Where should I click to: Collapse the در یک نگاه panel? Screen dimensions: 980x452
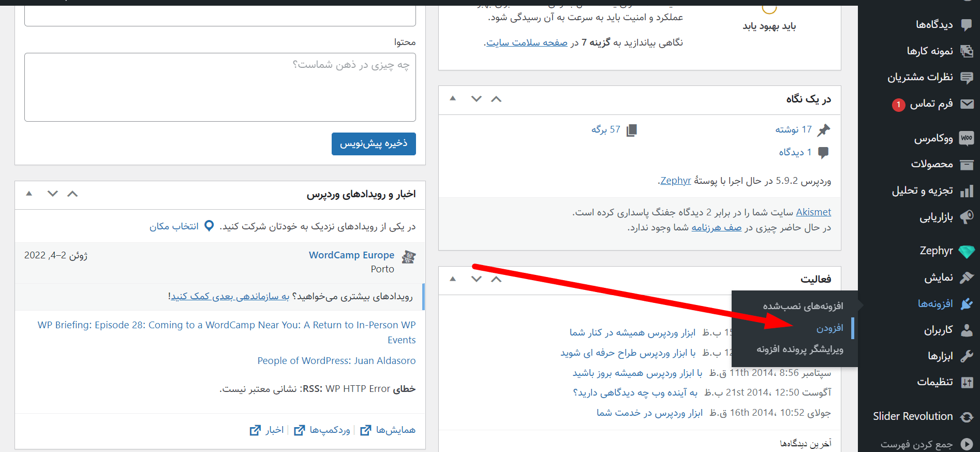coord(453,98)
